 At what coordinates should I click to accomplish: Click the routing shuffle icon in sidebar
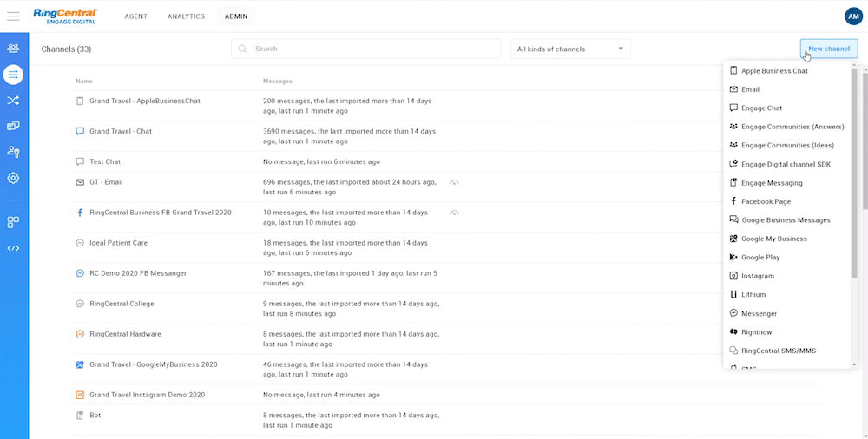pos(13,101)
